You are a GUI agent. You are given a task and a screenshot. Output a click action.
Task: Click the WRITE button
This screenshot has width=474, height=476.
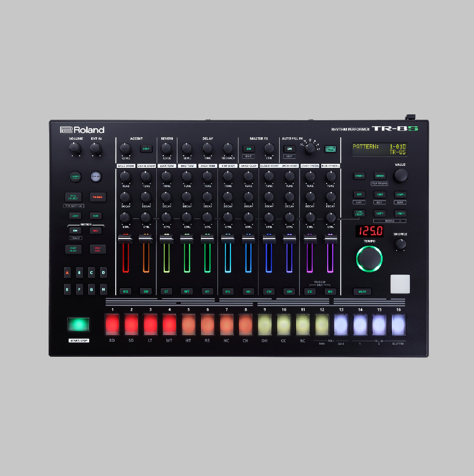[359, 176]
